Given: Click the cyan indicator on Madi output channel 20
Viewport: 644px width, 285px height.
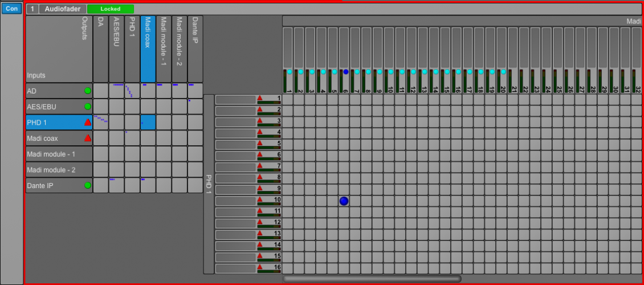Looking at the screenshot, I should coord(504,72).
